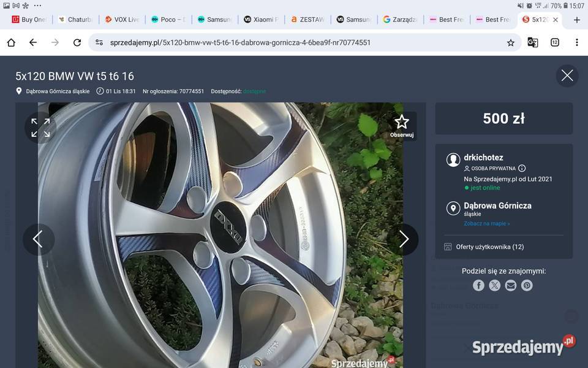Screen dimensions: 588x368
Task: Open Zobacz na mapie link
Action: click(486, 223)
